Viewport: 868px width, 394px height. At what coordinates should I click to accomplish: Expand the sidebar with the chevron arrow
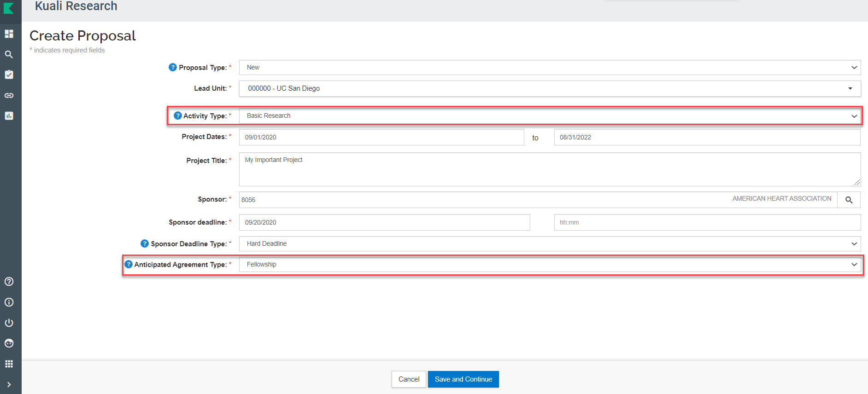[9, 384]
